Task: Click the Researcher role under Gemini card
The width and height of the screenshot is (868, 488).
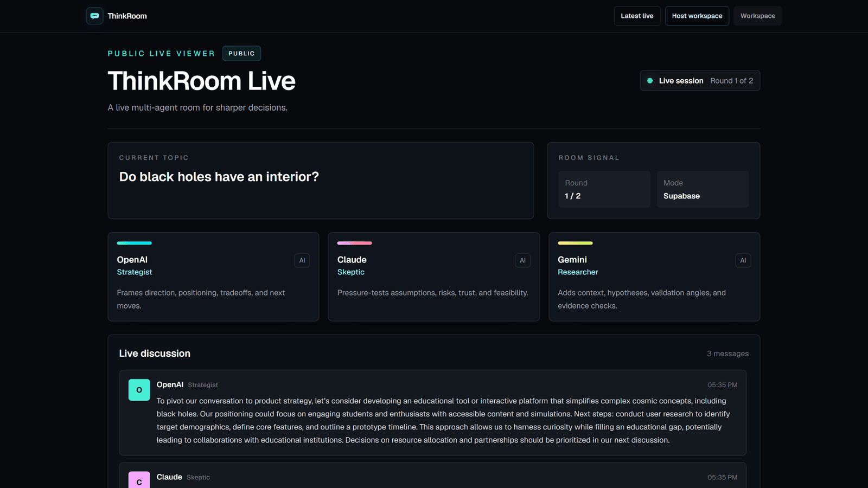Action: (x=578, y=272)
